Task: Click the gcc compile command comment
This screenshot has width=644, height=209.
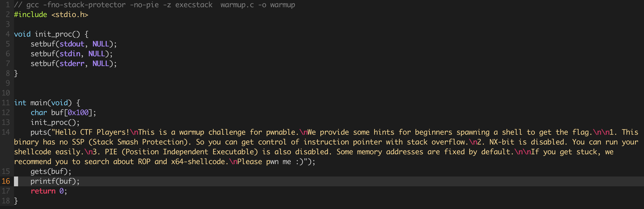Action: 155,5
